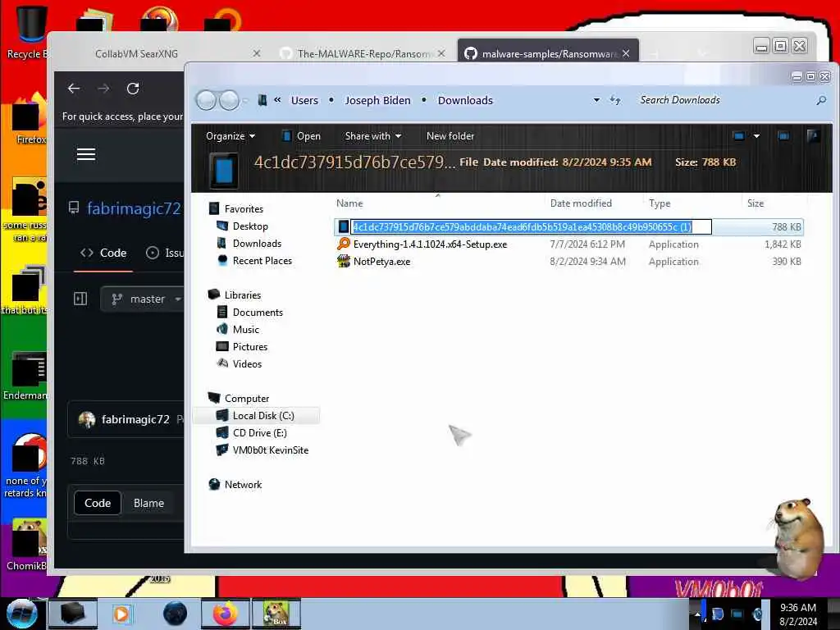Select Computer in the navigation pane
840x630 pixels.
(247, 399)
